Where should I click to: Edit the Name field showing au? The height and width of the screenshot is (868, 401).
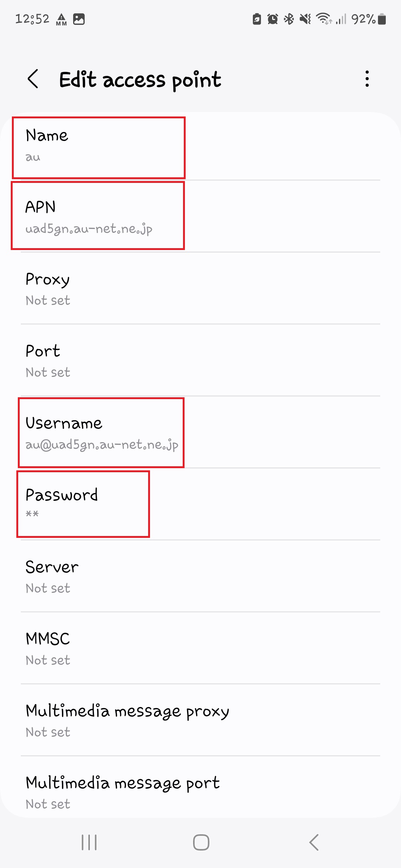(200, 147)
